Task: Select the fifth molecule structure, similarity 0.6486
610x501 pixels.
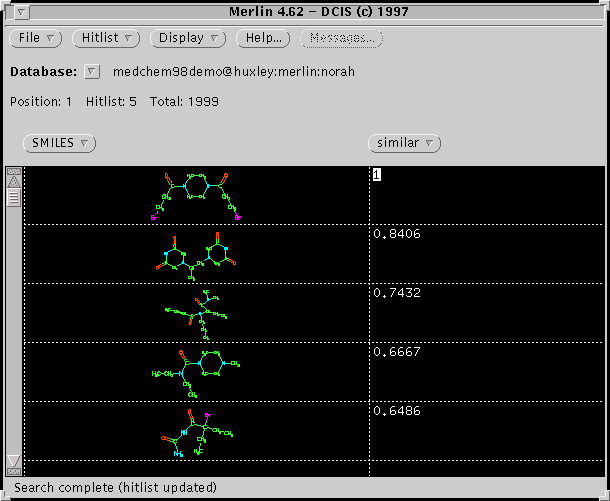Action: (195, 430)
